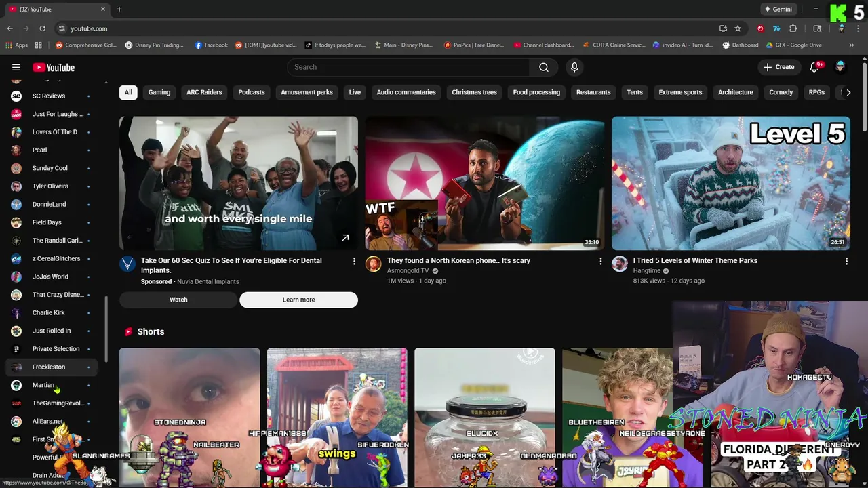
Task: Open Just For Laughs subscription in sidebar
Action: [x=52, y=114]
